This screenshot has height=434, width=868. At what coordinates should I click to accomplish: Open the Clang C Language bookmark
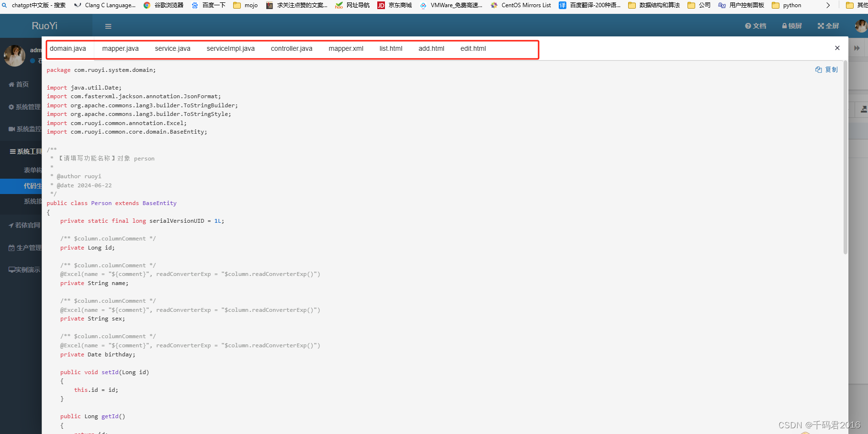point(105,5)
